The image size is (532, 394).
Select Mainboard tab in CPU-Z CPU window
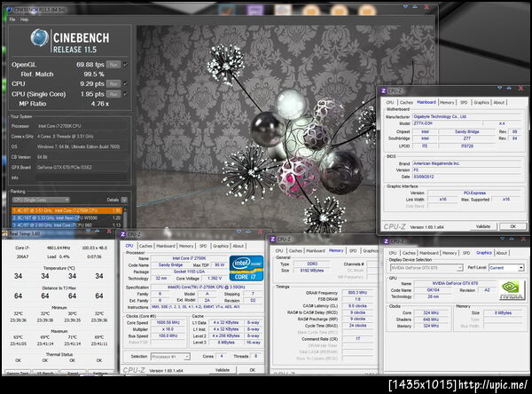point(166,246)
